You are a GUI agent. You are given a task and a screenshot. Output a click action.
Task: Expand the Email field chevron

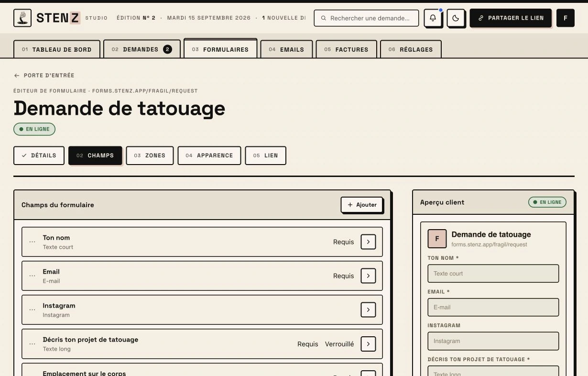[368, 276]
